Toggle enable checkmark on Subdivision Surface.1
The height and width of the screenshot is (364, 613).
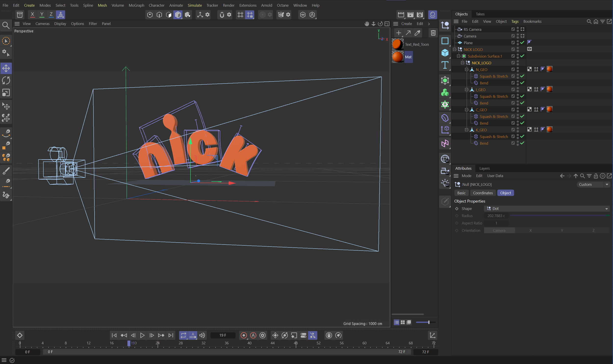point(522,56)
